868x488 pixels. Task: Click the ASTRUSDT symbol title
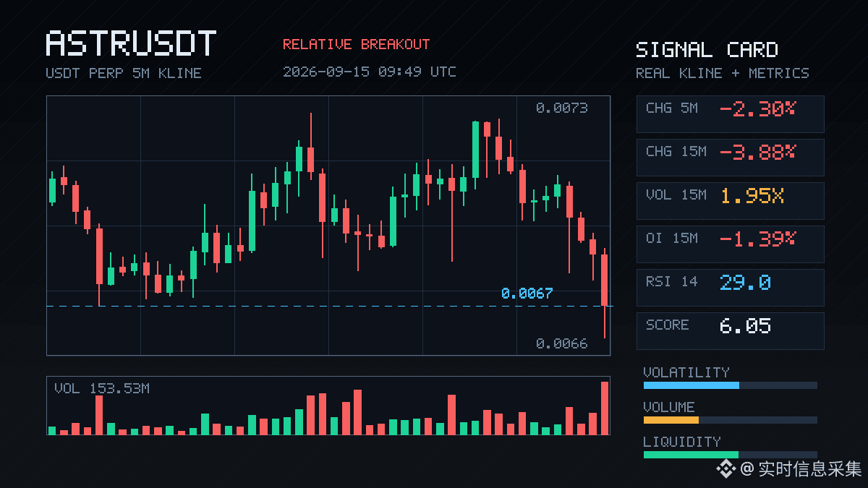click(x=131, y=43)
